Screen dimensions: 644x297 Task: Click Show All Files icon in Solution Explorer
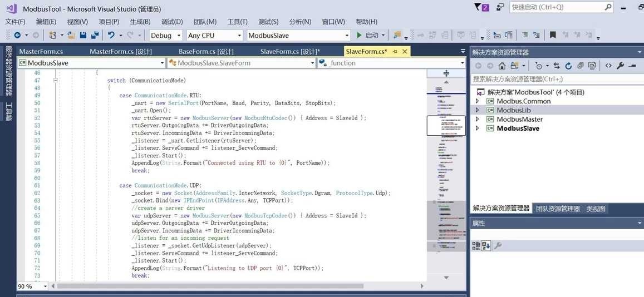[x=592, y=66]
